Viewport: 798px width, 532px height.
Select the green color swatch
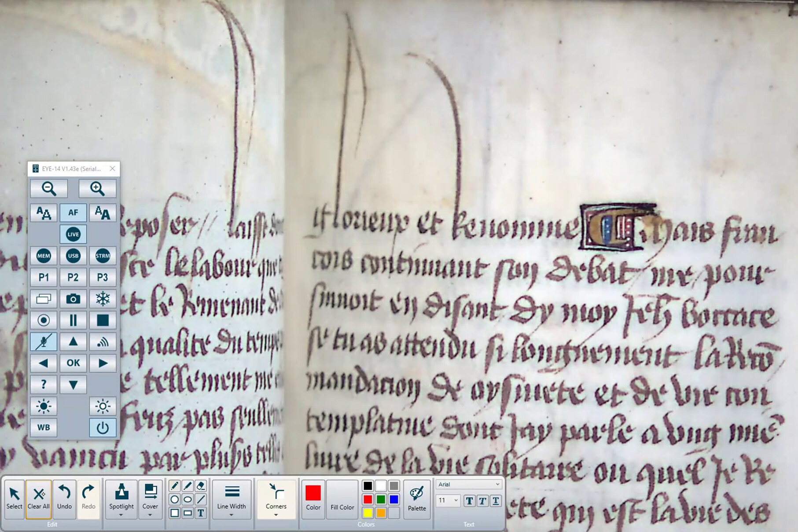(x=381, y=499)
